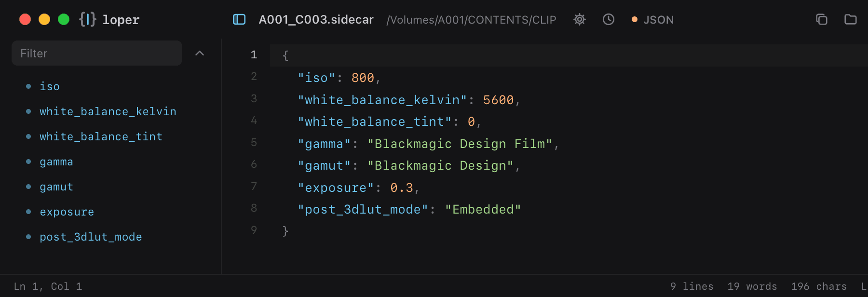Open the history clock icon

coord(609,19)
